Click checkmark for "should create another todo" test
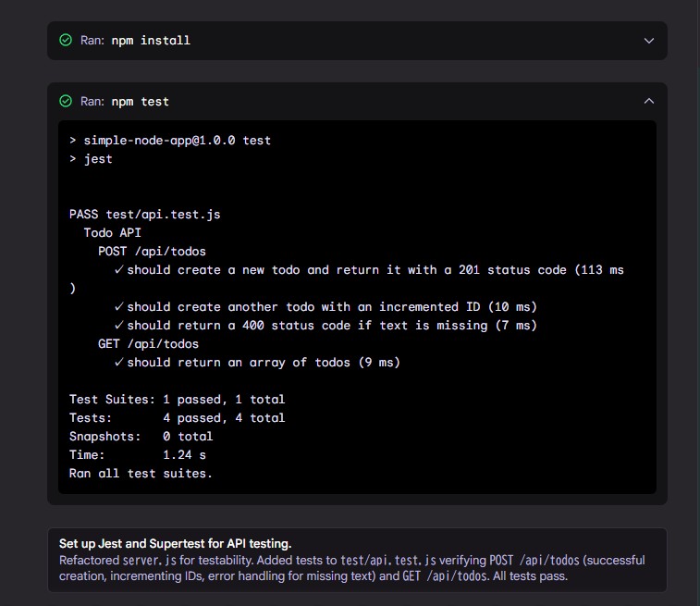The image size is (700, 606). tap(119, 306)
